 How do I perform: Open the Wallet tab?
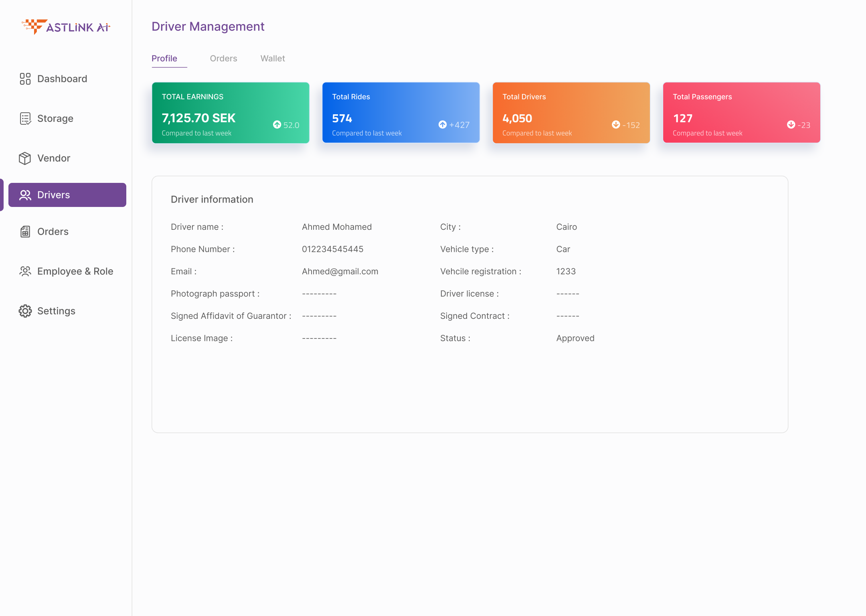tap(273, 59)
